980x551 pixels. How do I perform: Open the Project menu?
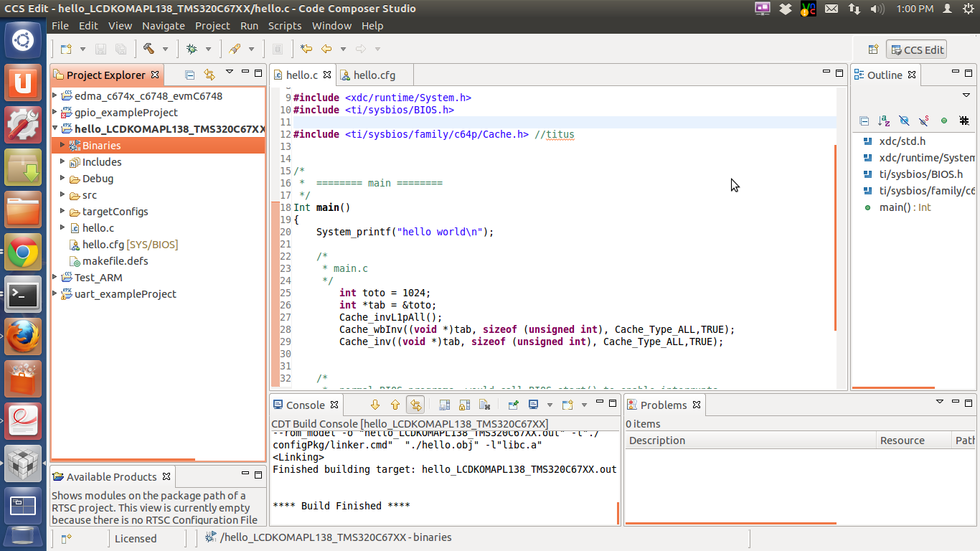coord(212,25)
